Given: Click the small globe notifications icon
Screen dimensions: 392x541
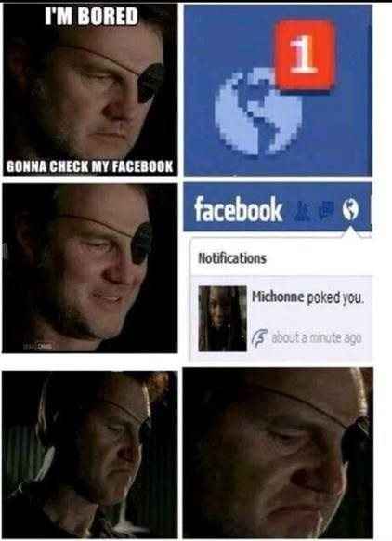Looking at the screenshot, I should point(350,209).
